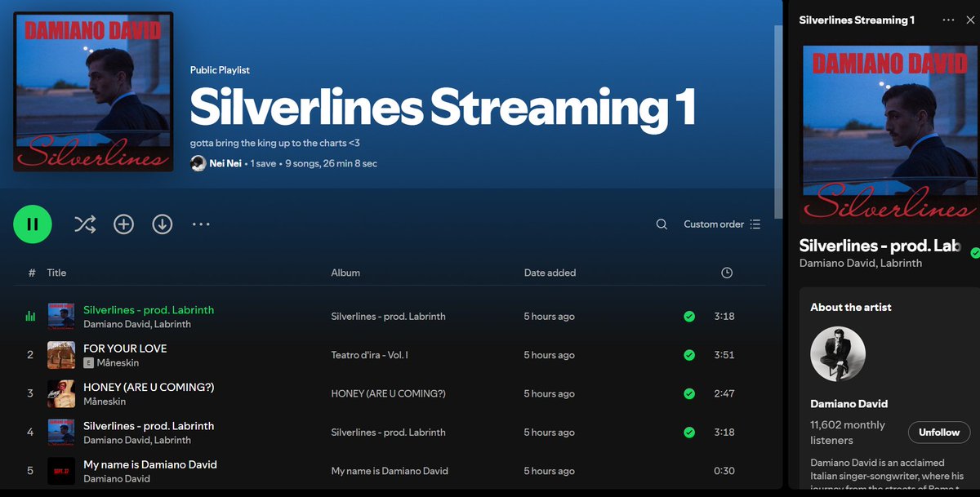
Task: Click the duration clock column icon
Action: click(x=727, y=273)
